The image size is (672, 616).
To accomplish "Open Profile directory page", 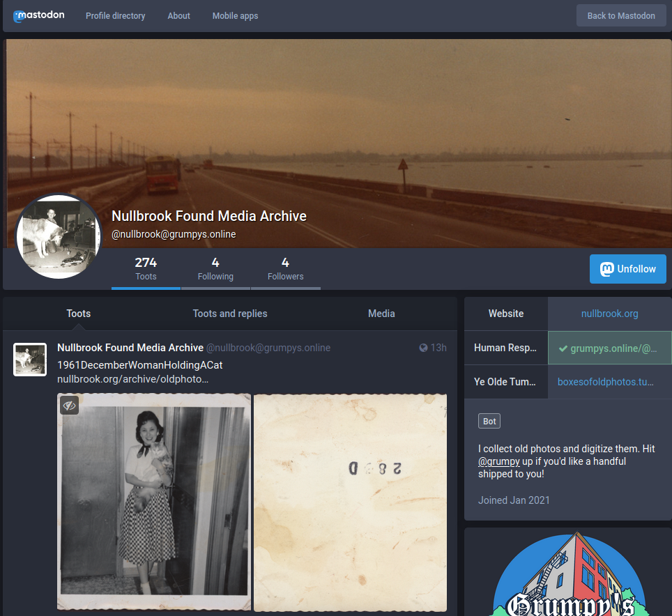I will click(115, 16).
